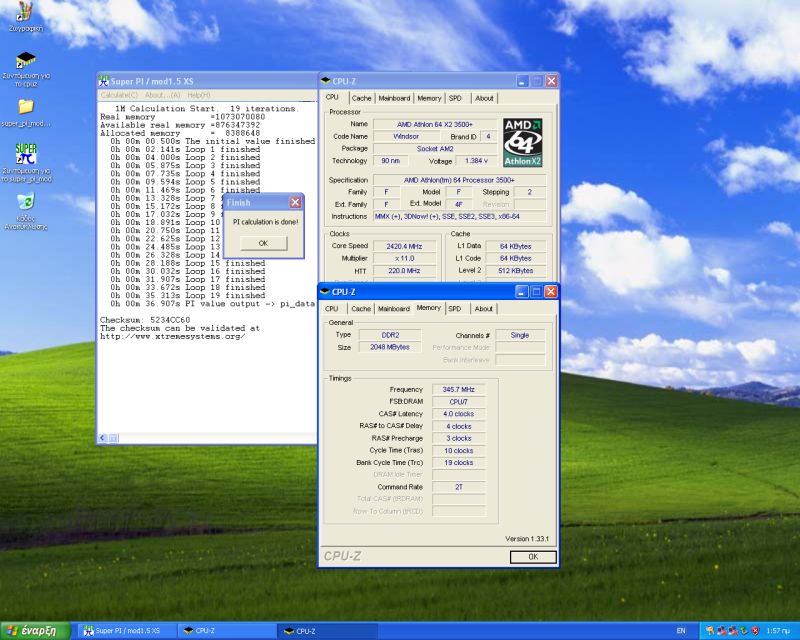Image resolution: width=800 pixels, height=640 pixels.
Task: Click the Name field 'AMD Athlon 64 X2 3600+'
Action: pos(435,124)
